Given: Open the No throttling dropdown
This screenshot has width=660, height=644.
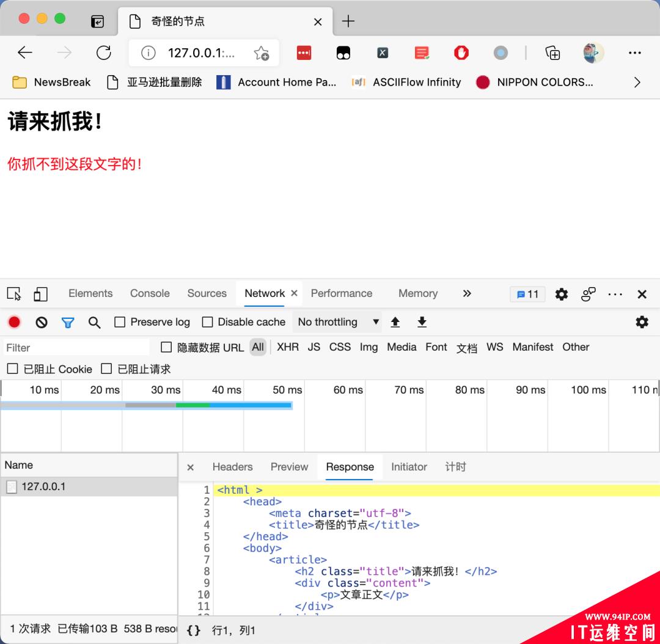Looking at the screenshot, I should (337, 322).
